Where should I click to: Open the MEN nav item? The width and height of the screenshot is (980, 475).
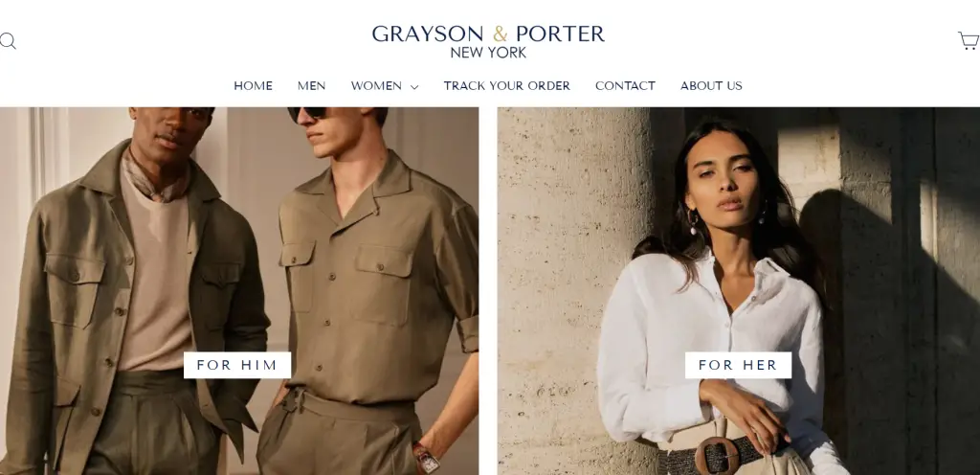tap(311, 86)
